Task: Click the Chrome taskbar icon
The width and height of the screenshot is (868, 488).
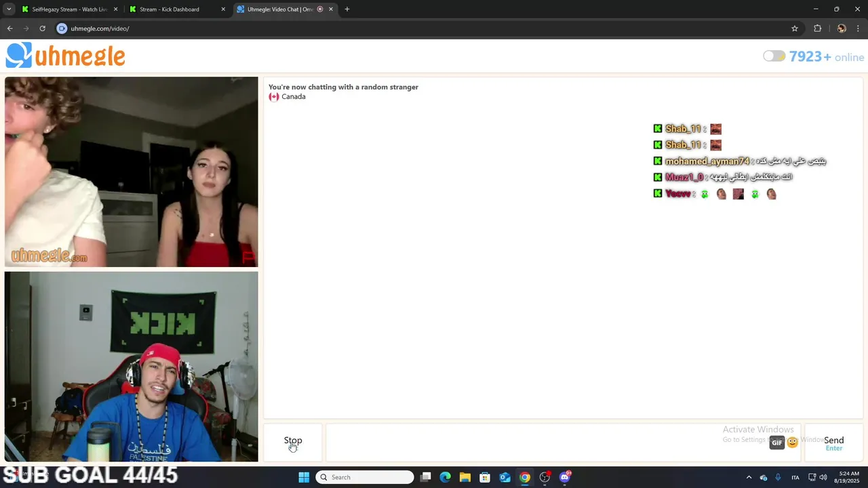Action: [525, 477]
